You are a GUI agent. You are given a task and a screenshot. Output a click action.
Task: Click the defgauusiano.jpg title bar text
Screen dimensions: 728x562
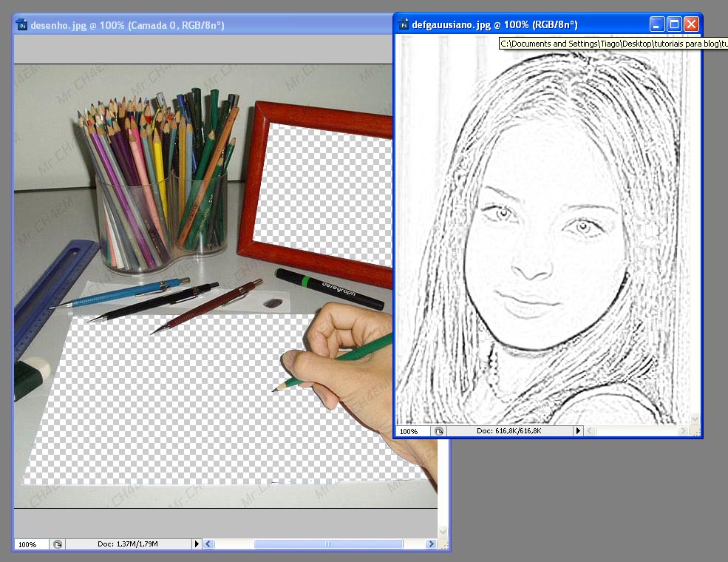(x=494, y=24)
